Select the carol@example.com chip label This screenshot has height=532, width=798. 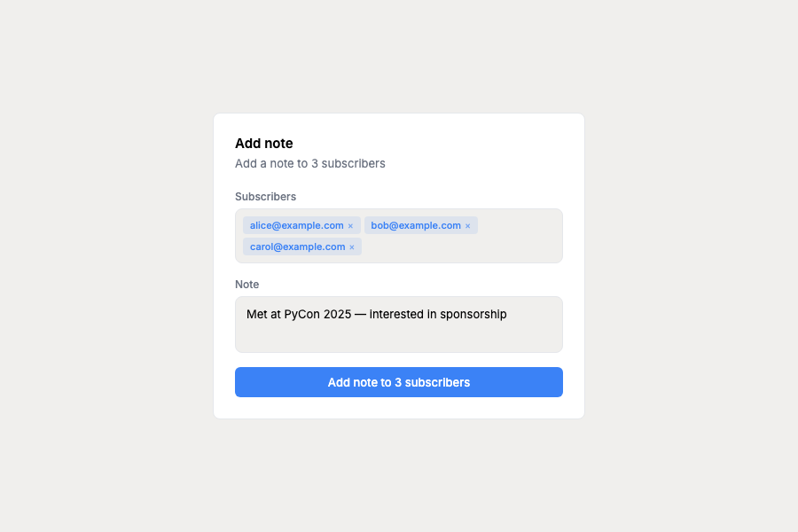(297, 246)
